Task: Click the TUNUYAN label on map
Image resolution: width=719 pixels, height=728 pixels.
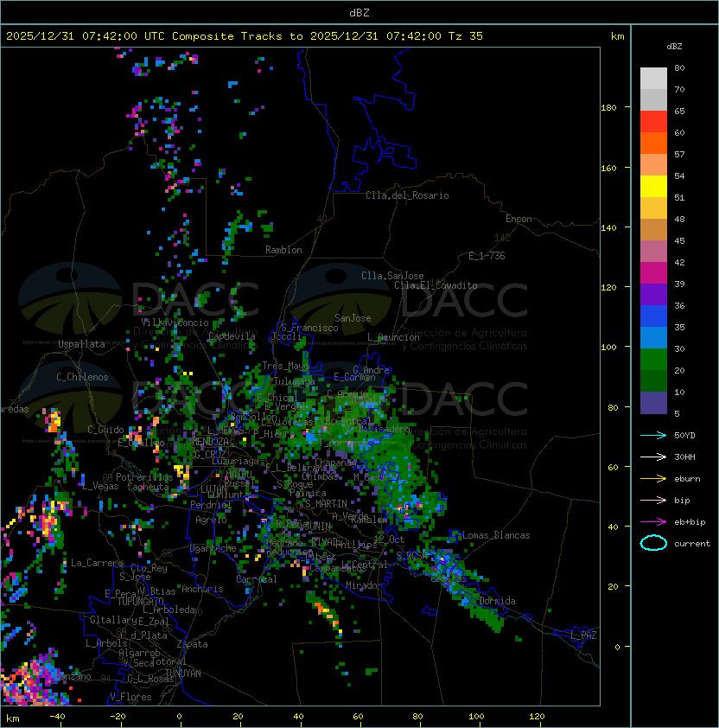Action: click(x=182, y=672)
